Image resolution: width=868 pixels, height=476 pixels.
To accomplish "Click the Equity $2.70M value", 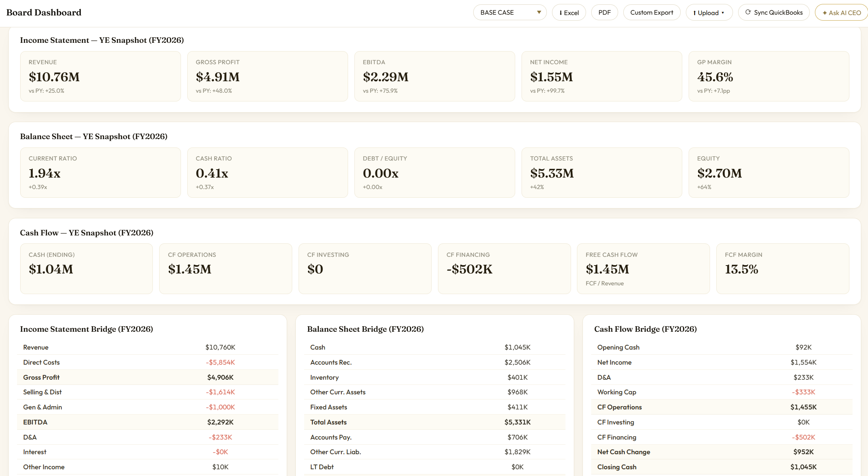I will [x=720, y=173].
